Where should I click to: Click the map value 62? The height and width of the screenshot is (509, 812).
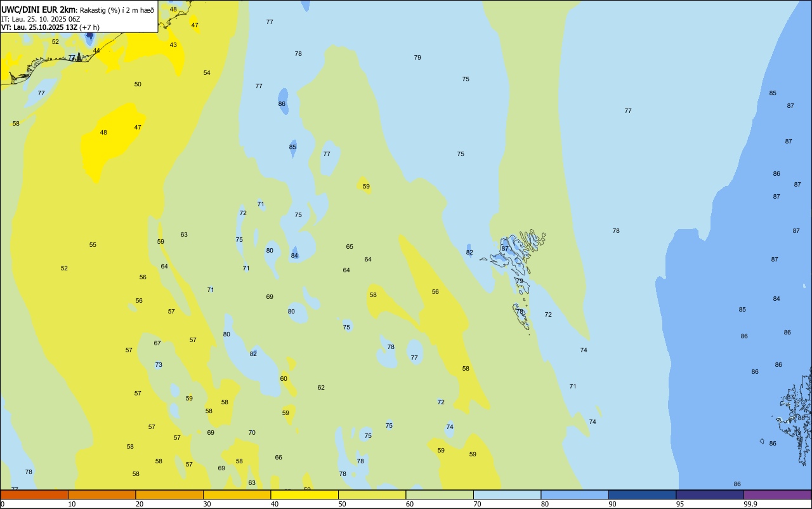tap(321, 388)
